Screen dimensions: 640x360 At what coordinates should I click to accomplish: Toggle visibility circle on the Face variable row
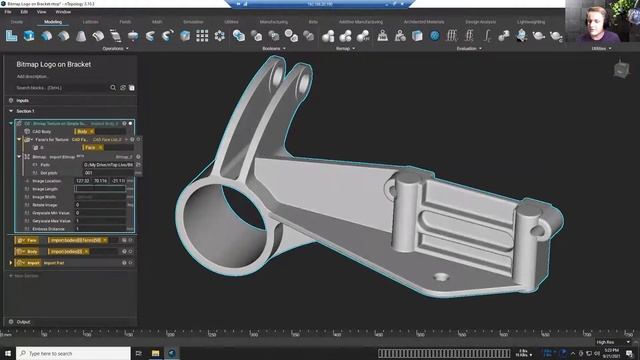pos(131,240)
